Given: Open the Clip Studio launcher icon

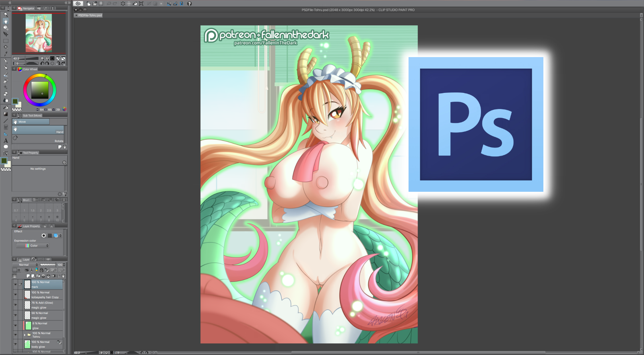Looking at the screenshot, I should [78, 4].
